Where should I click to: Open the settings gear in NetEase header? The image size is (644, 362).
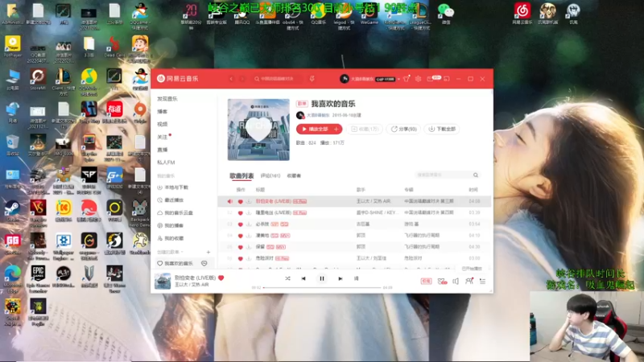tap(418, 79)
